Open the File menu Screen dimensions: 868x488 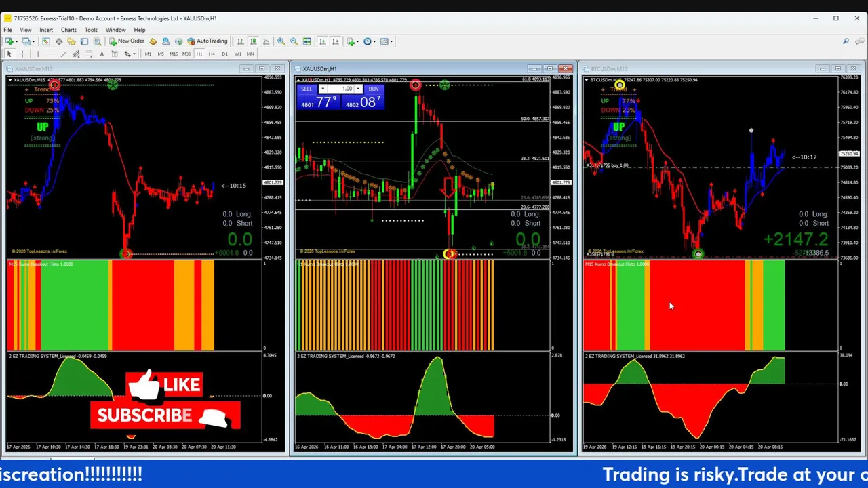tap(7, 30)
